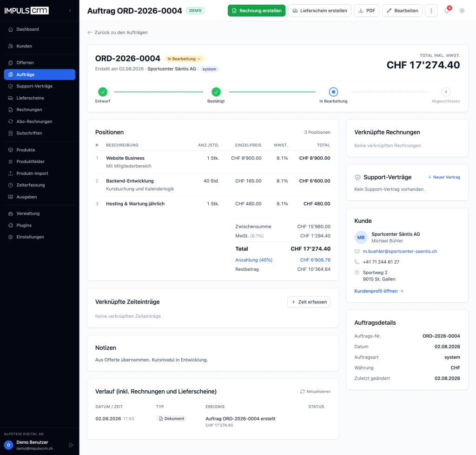
Task: Open Produkt-Import
Action: [40, 173]
